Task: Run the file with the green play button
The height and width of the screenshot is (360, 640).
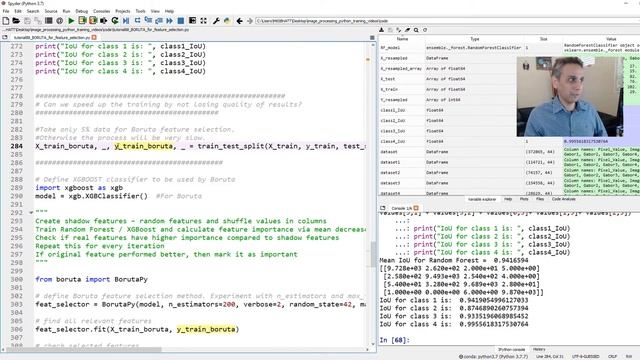Action: click(71, 21)
